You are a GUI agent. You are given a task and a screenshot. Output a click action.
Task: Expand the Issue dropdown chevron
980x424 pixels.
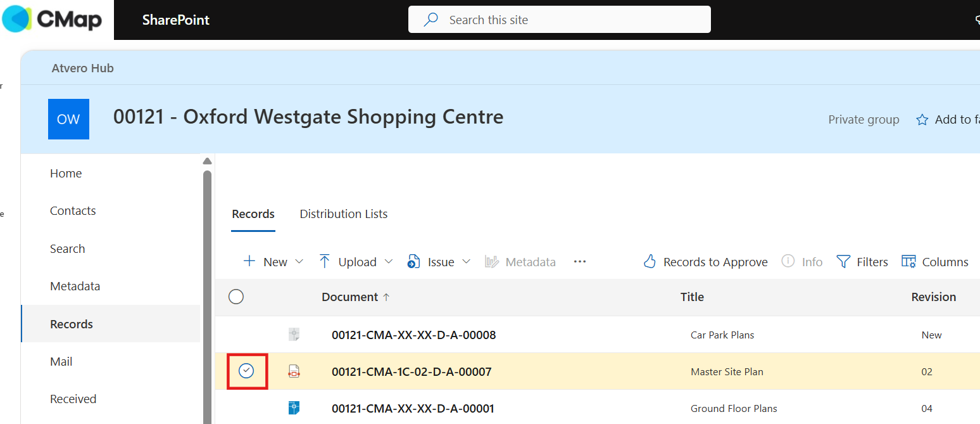click(x=467, y=262)
